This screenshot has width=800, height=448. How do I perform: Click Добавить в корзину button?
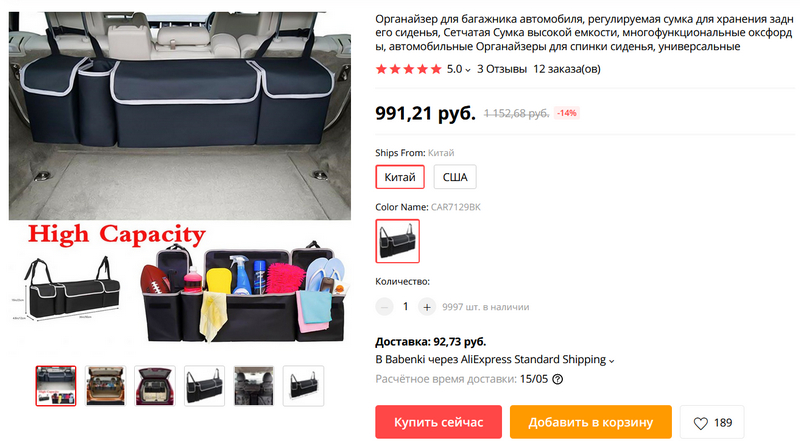tap(590, 422)
